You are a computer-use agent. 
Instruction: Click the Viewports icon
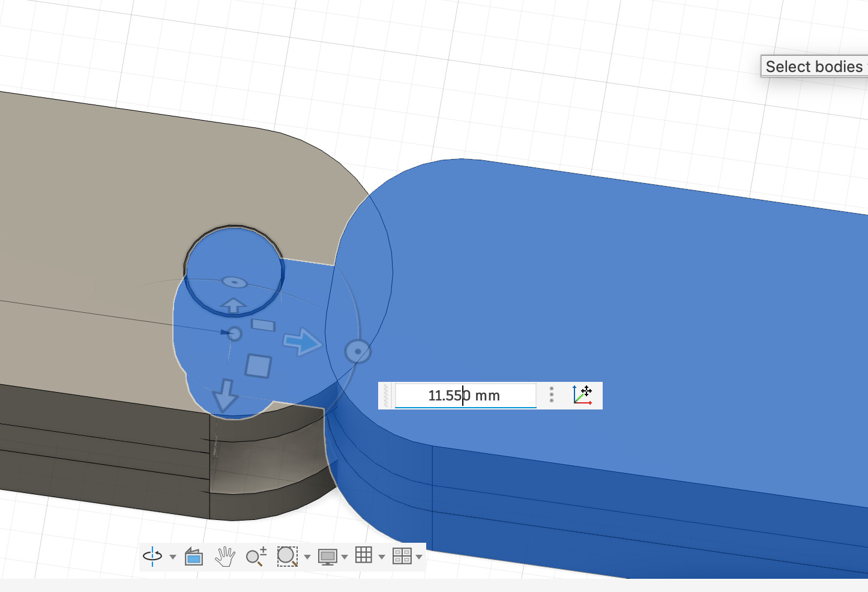pos(401,557)
